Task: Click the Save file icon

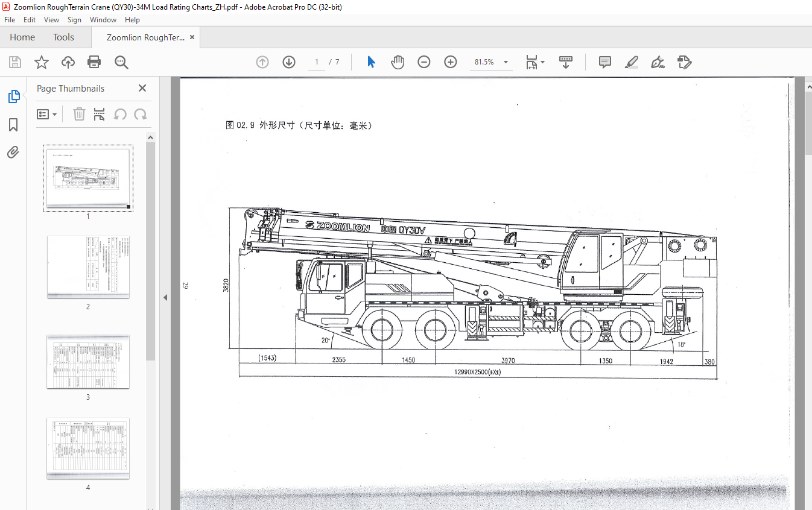Action: [15, 62]
